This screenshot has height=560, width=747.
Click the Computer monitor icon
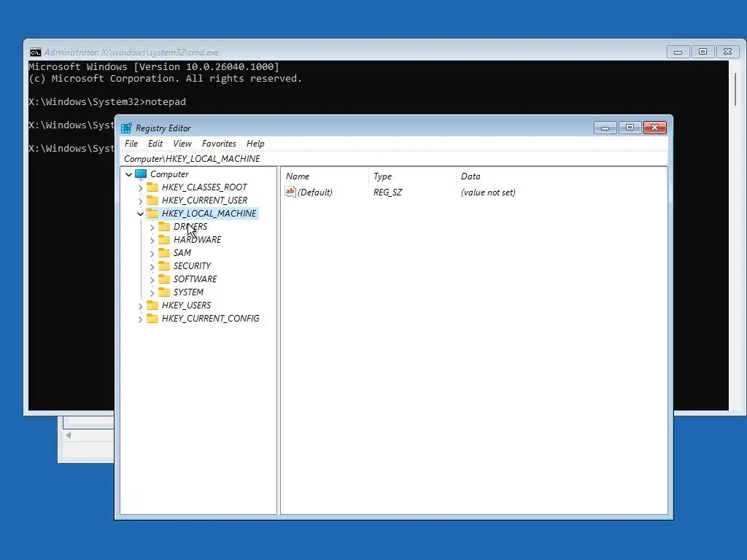[x=141, y=174]
